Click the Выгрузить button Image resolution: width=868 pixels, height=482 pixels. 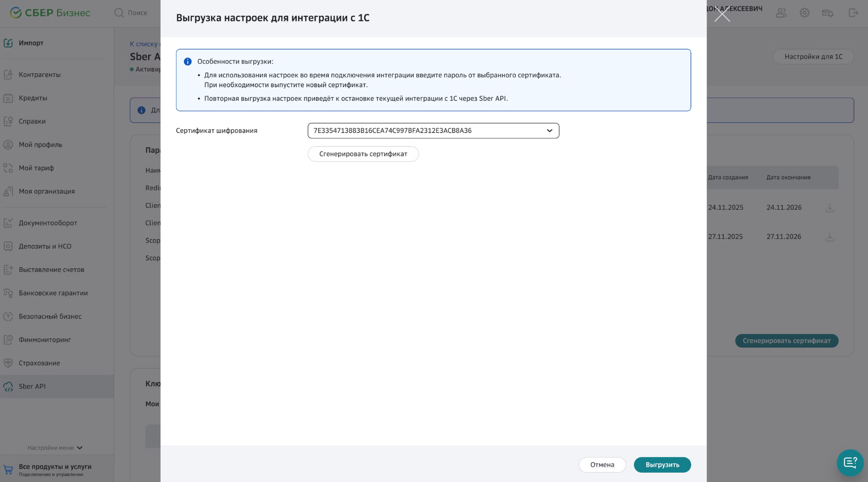click(x=662, y=465)
